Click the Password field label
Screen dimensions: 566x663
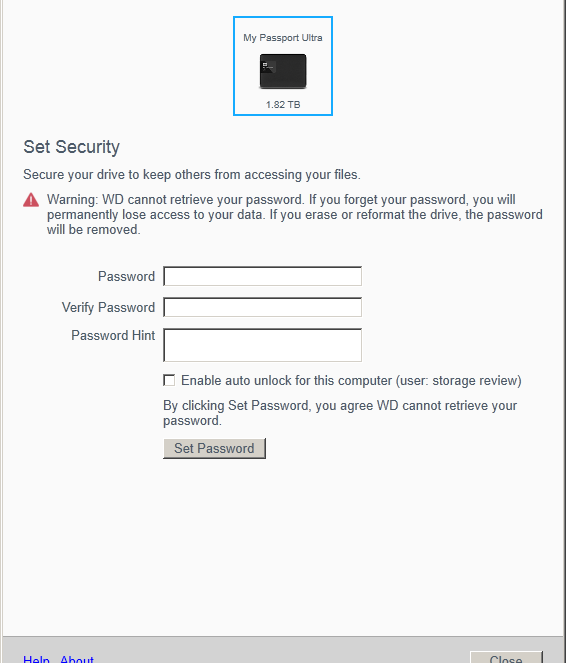126,277
